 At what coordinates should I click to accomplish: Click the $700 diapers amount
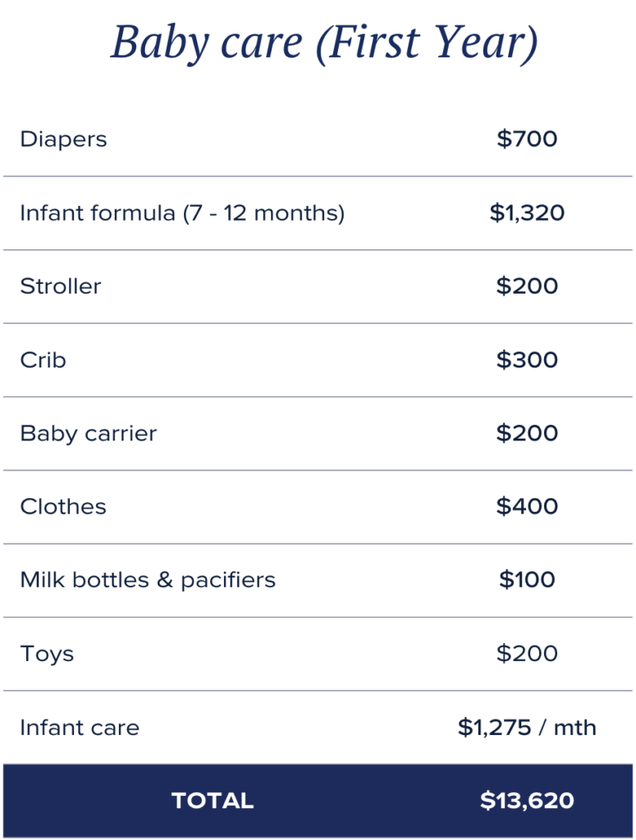tap(527, 139)
